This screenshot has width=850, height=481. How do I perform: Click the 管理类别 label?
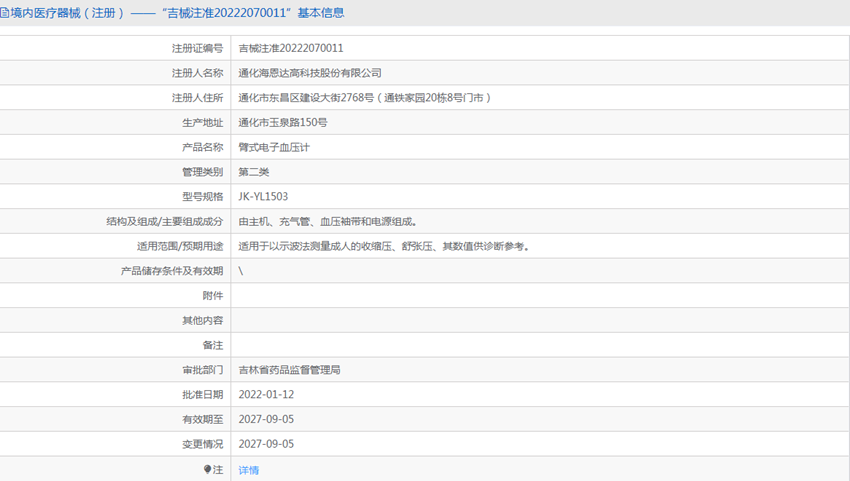(x=203, y=172)
